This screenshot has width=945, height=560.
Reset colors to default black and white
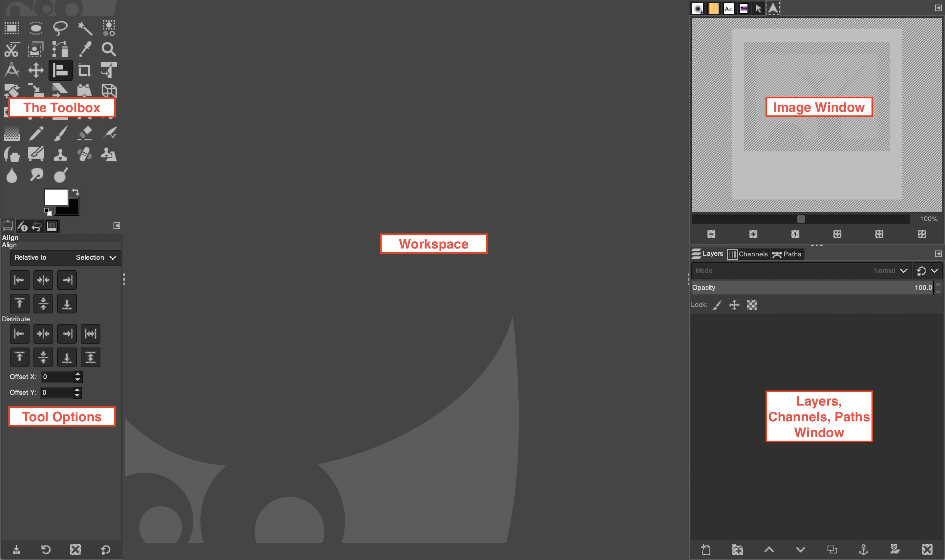tap(48, 211)
